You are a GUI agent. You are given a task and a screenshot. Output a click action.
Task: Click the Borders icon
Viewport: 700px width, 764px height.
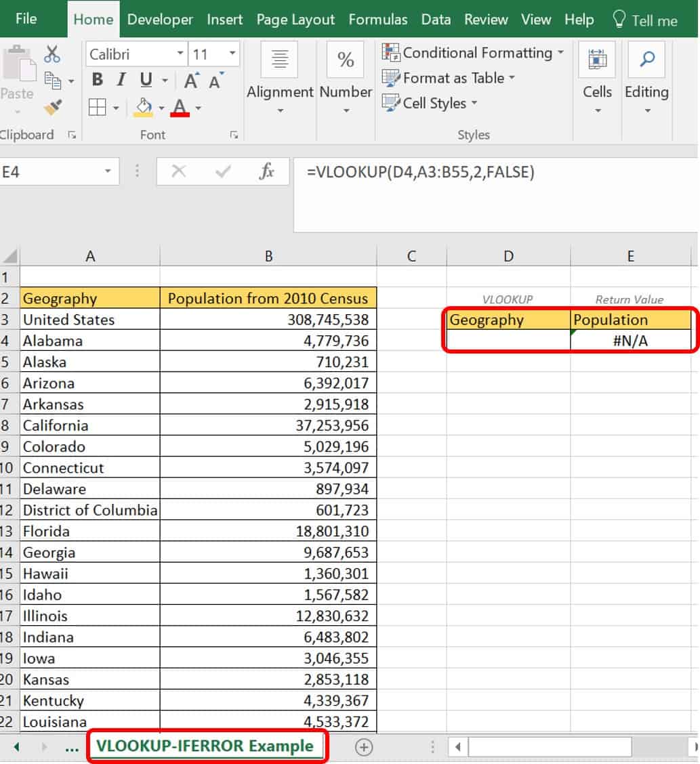98,107
